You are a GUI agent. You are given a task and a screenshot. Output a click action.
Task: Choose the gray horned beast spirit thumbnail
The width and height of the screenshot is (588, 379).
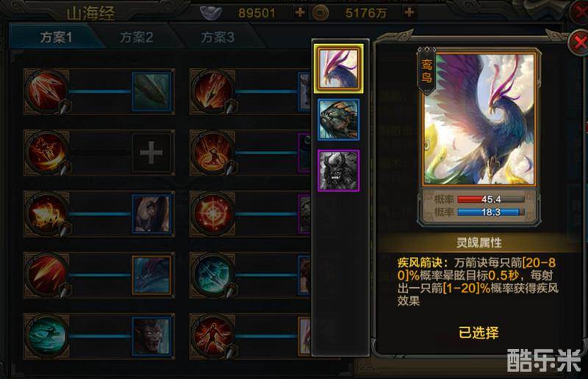coord(339,170)
